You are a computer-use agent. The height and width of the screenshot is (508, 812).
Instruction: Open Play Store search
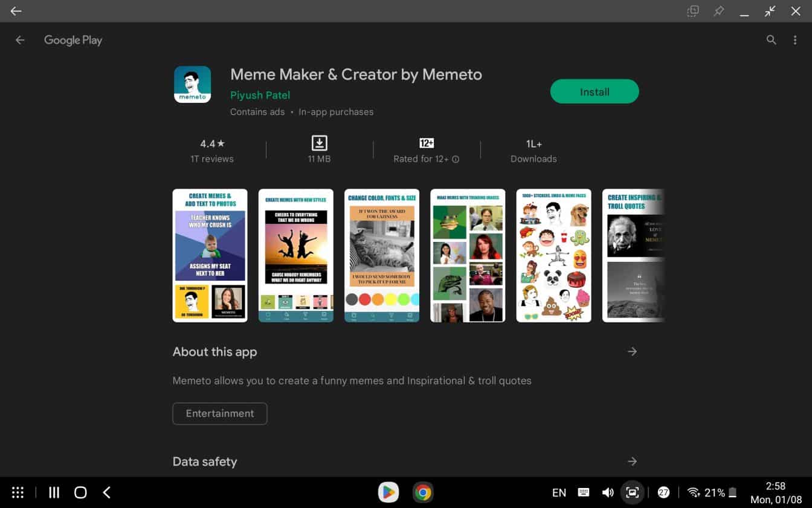(772, 40)
